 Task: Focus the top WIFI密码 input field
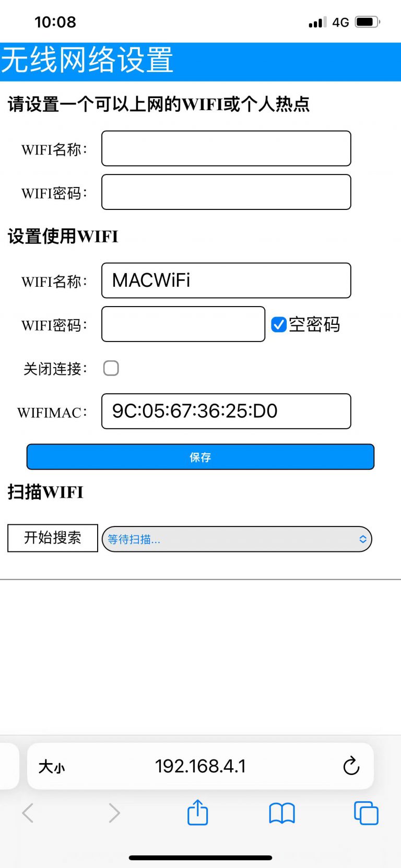pyautogui.click(x=226, y=192)
